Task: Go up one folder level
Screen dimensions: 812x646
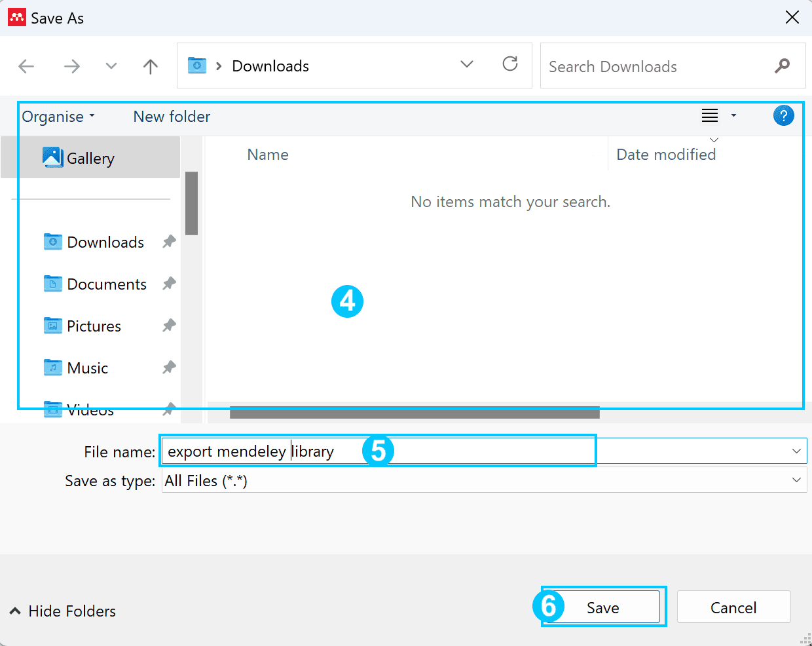Action: coord(151,66)
